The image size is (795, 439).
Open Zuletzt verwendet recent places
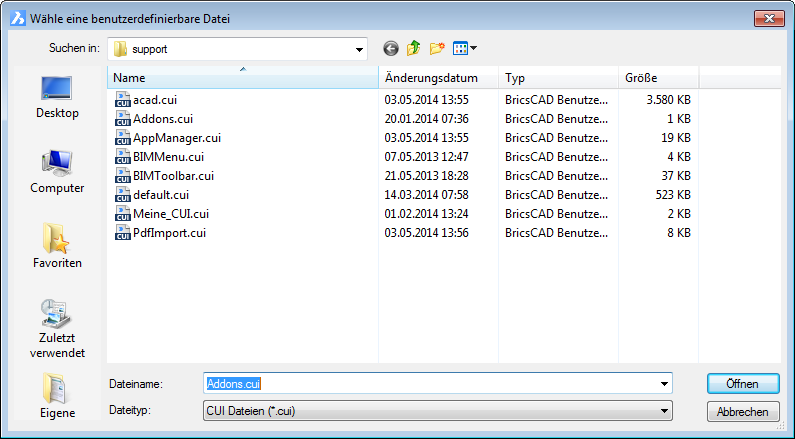point(57,329)
